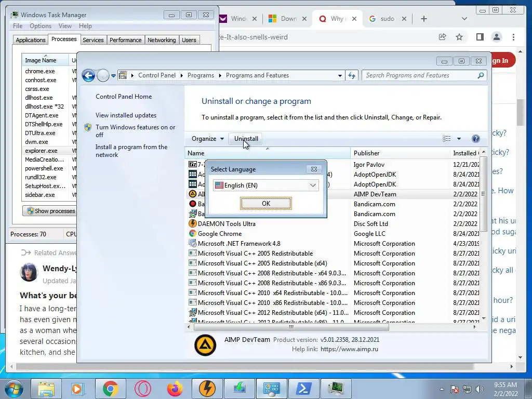Viewport: 532px width, 399px height.
Task: Click Show processes button in Task Manager
Action: point(49,211)
